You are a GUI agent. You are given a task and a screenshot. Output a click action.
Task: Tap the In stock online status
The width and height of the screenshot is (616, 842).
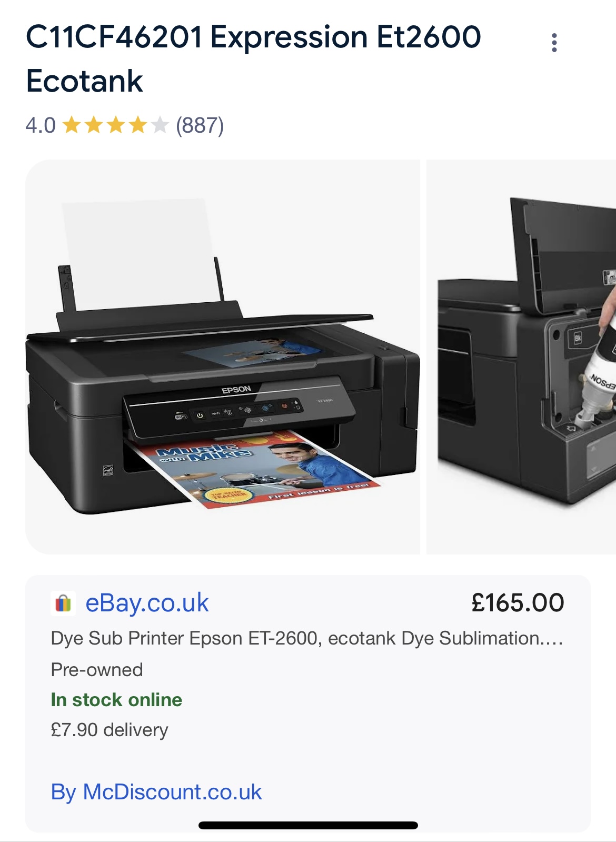116,700
